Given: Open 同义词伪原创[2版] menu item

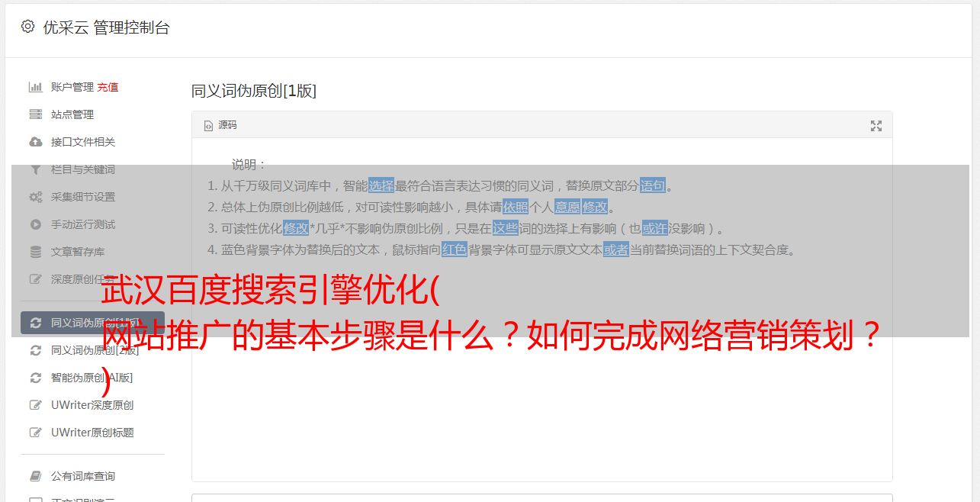Looking at the screenshot, I should coord(93,350).
